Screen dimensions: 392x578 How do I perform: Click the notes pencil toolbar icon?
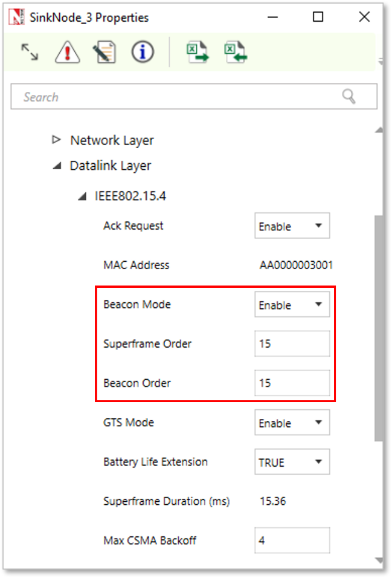(104, 52)
